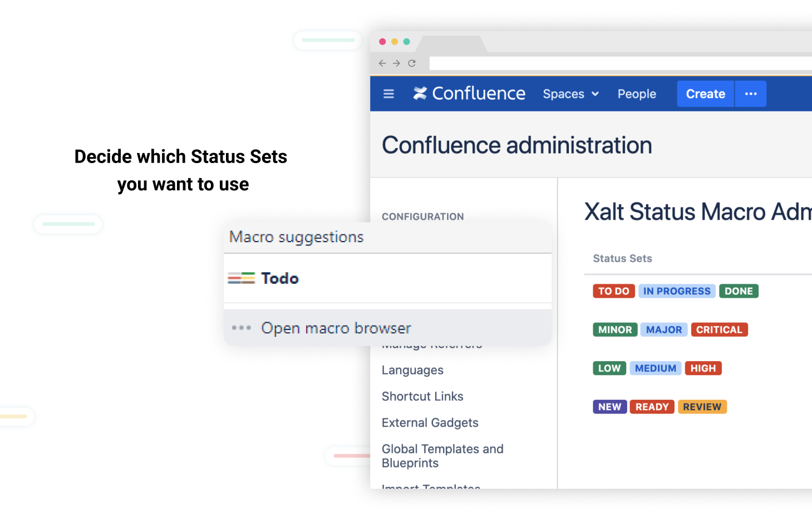Select the Todo macro icon in suggestions

[x=241, y=278]
